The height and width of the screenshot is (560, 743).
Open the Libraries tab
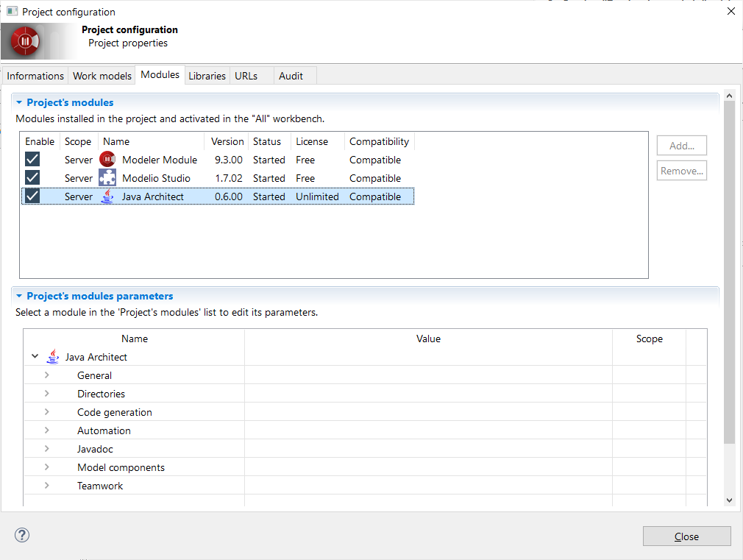(x=207, y=76)
